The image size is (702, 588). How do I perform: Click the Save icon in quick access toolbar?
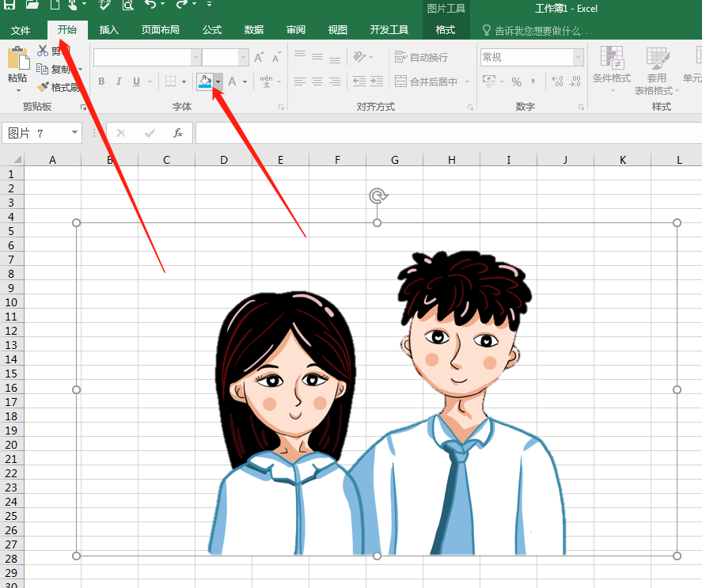click(x=9, y=5)
